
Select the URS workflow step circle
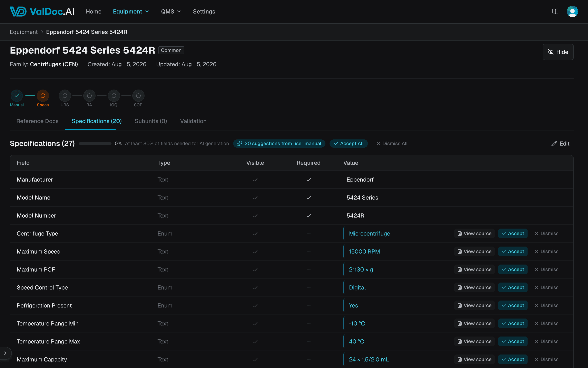point(65,96)
